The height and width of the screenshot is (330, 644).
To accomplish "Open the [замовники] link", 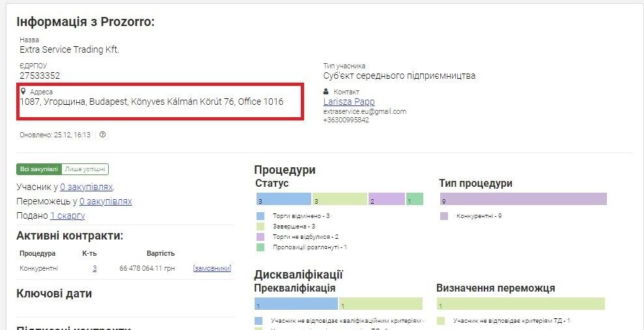I will tap(212, 268).
